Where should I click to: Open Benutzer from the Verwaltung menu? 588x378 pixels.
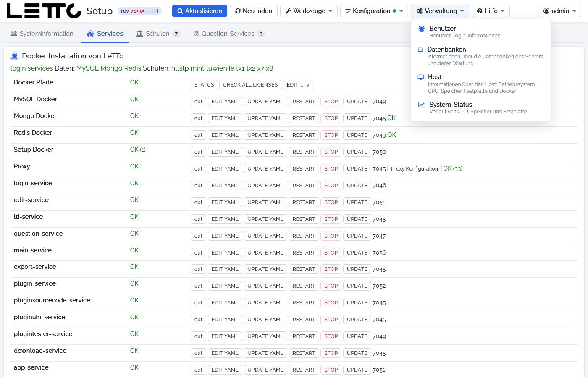pyautogui.click(x=481, y=31)
